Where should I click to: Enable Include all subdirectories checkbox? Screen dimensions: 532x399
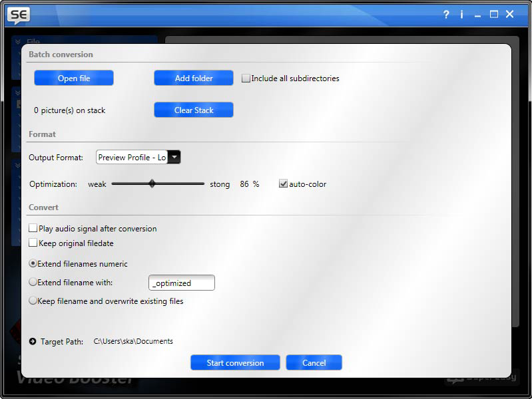point(246,78)
